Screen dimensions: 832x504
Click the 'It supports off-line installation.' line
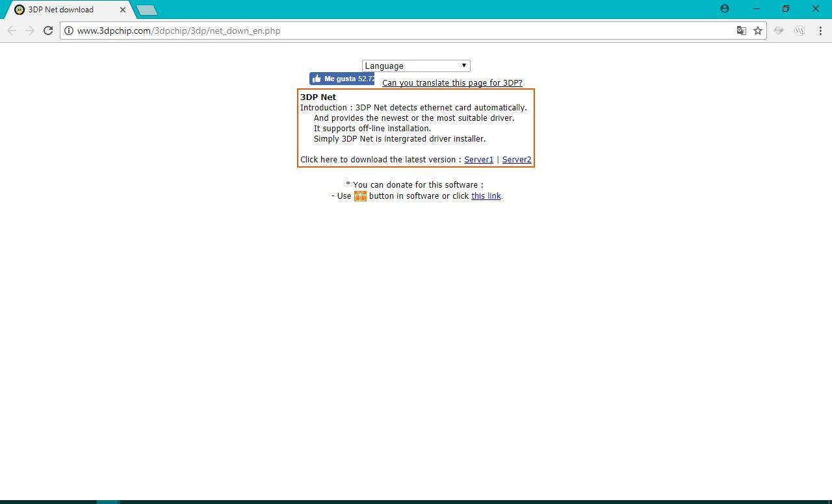pos(372,129)
